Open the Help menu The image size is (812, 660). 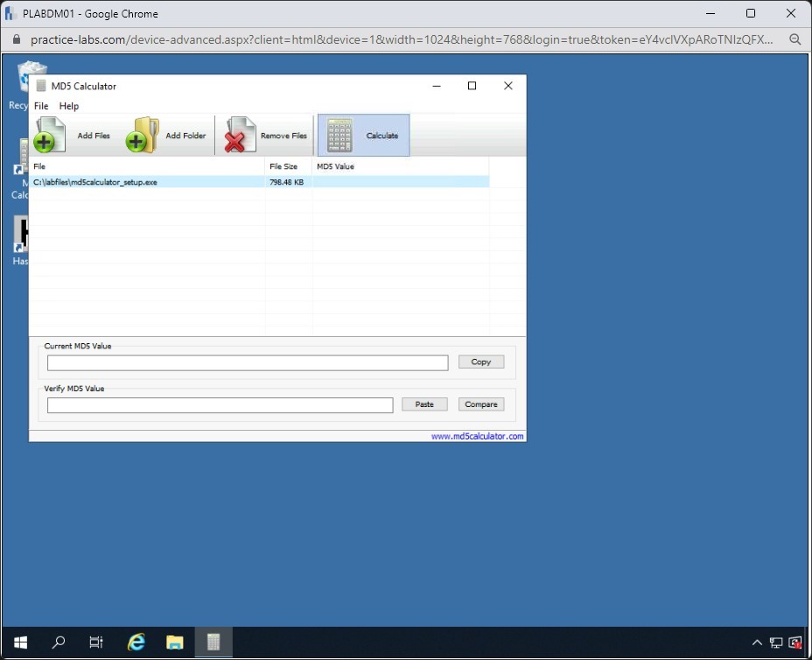point(69,106)
